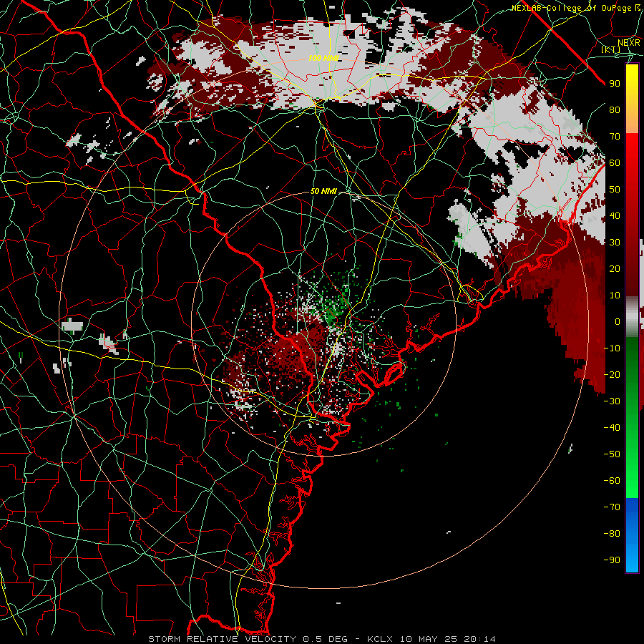Click the 30 value on velocity scale
The height and width of the screenshot is (644, 644).
(615, 243)
